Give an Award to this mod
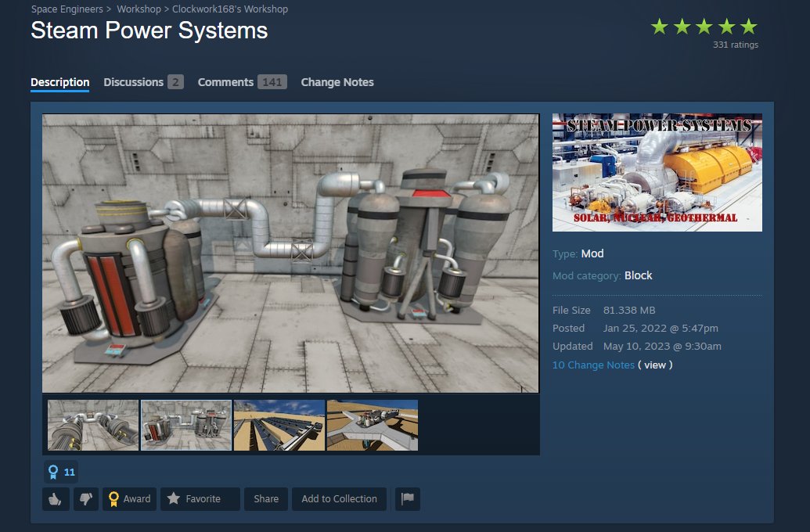Image resolution: width=810 pixels, height=532 pixels. pyautogui.click(x=129, y=499)
